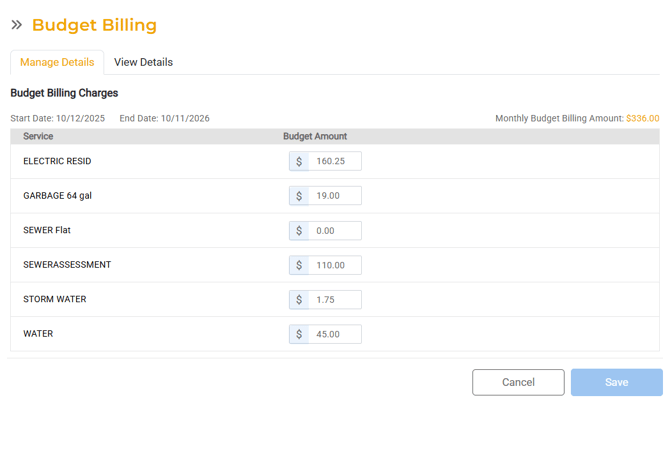The height and width of the screenshot is (460, 670).
Task: Click the Budget Amount column header
Action: pos(315,136)
